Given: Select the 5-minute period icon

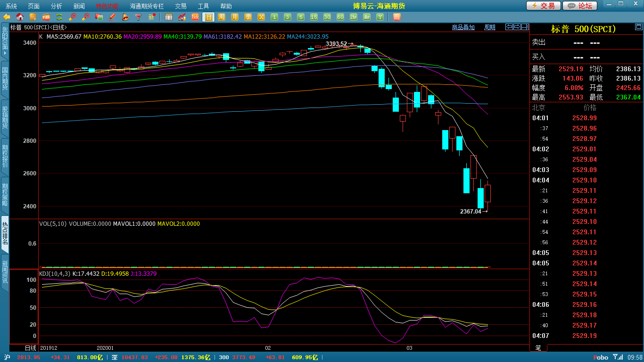Looking at the screenshot, I should point(301,17).
